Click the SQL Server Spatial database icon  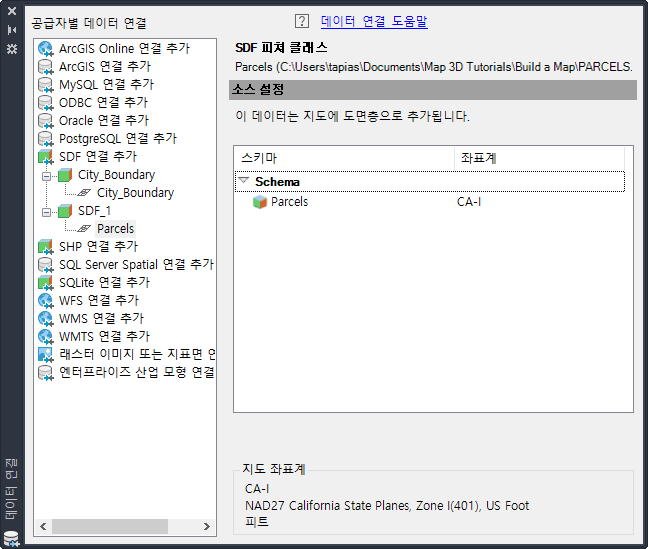pos(45,265)
